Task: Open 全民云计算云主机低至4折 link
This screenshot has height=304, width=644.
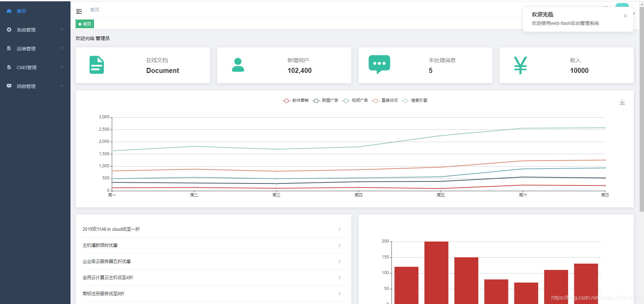Action: click(x=108, y=277)
